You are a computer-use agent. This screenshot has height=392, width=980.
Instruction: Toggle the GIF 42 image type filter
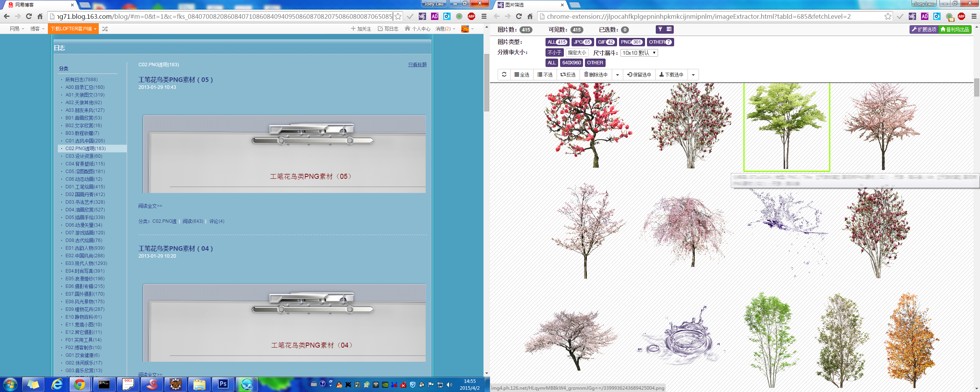[x=606, y=42]
